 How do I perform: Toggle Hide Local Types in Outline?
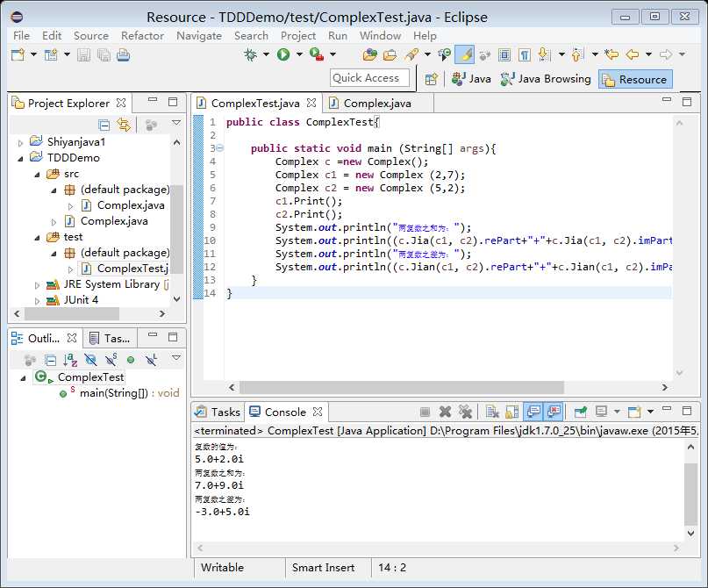click(151, 360)
